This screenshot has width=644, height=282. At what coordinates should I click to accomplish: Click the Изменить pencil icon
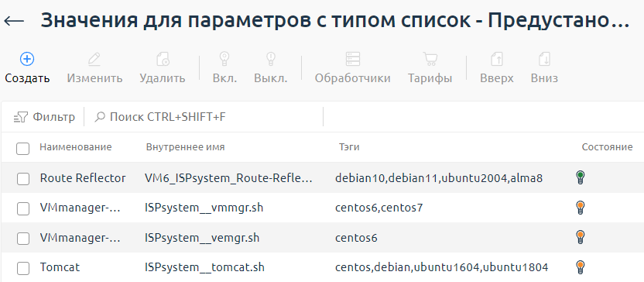(94, 59)
